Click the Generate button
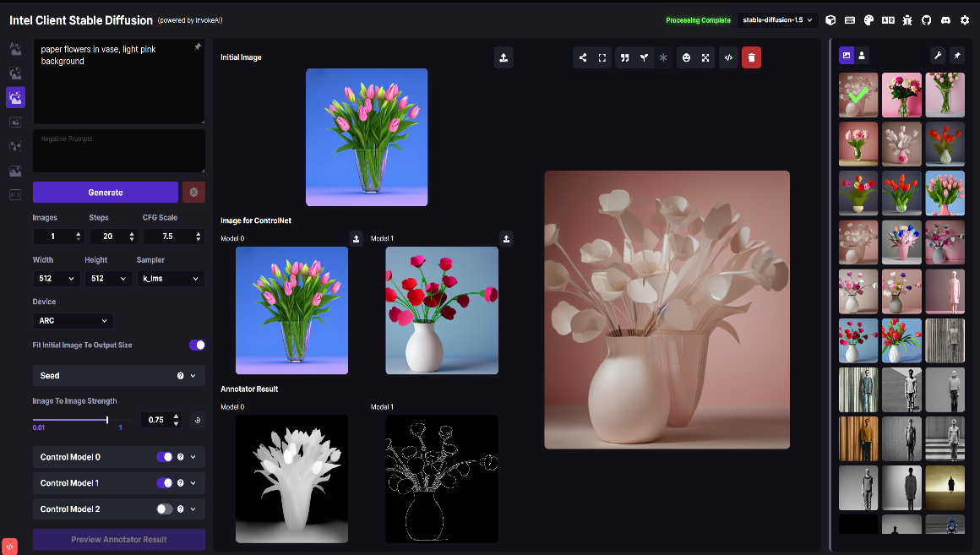Image resolution: width=980 pixels, height=555 pixels. [x=106, y=193]
